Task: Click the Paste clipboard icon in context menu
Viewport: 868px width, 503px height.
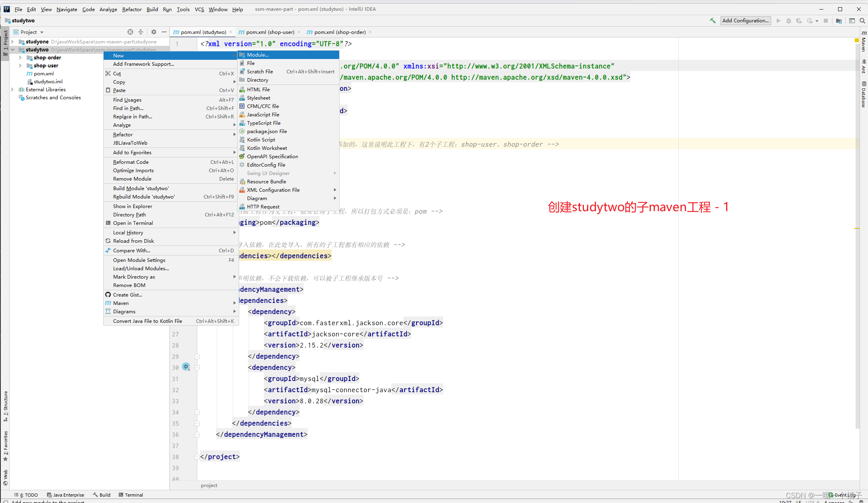Action: click(108, 90)
